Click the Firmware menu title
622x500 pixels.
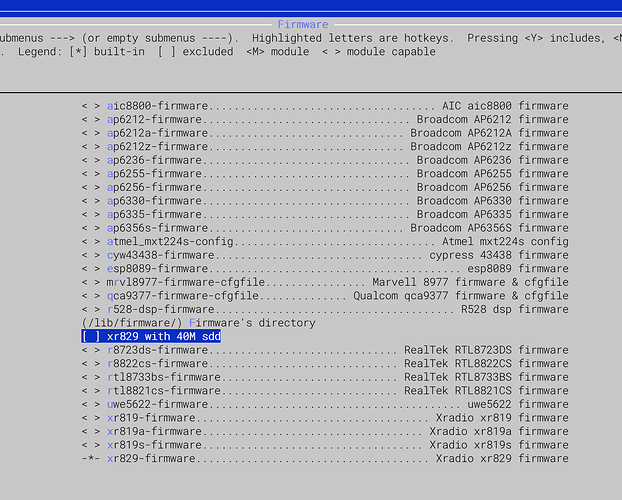[x=303, y=25]
